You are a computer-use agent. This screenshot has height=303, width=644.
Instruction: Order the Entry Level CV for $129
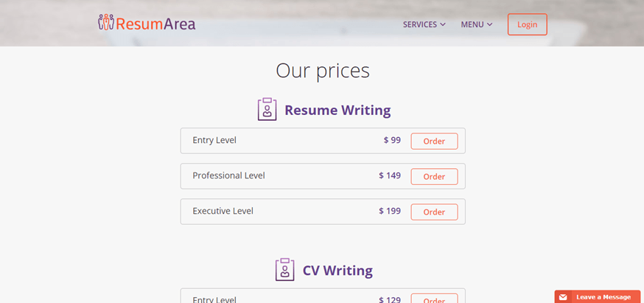(434, 299)
